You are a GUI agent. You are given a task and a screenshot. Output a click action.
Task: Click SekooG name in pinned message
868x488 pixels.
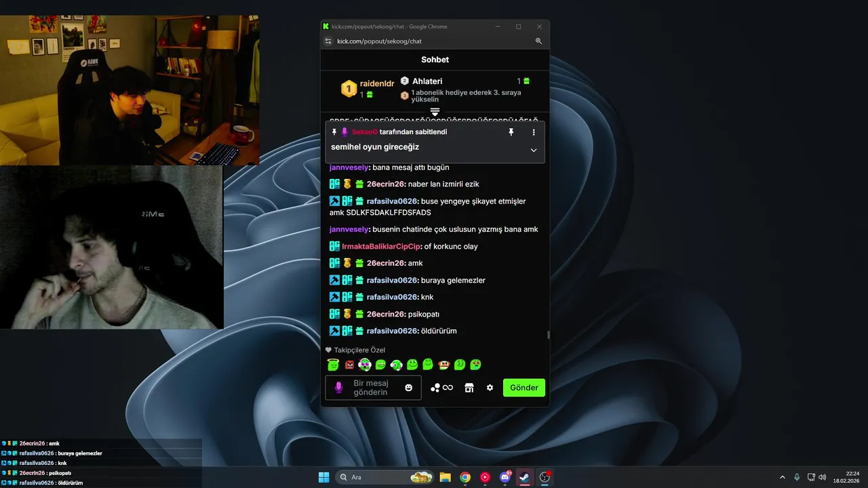tap(364, 132)
